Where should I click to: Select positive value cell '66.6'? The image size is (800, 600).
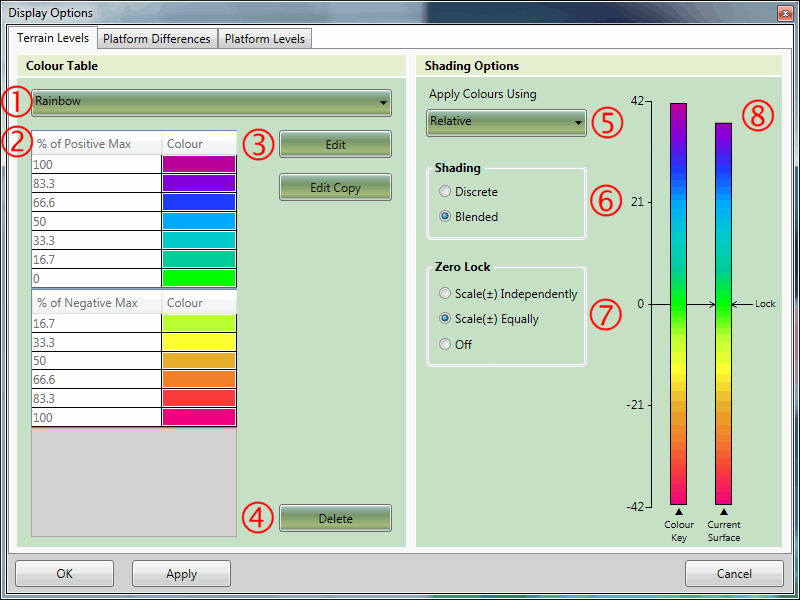pos(97,202)
